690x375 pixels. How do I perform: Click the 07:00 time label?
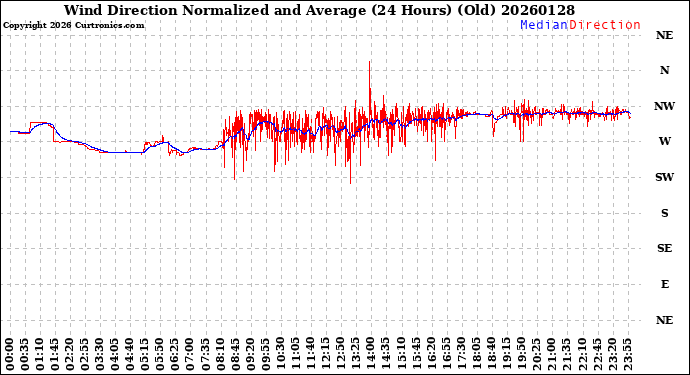pos(191,354)
